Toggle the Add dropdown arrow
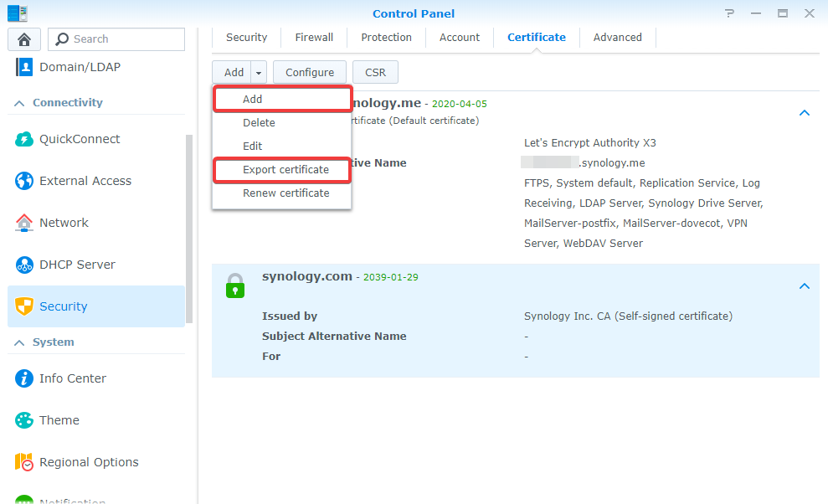 (x=259, y=72)
